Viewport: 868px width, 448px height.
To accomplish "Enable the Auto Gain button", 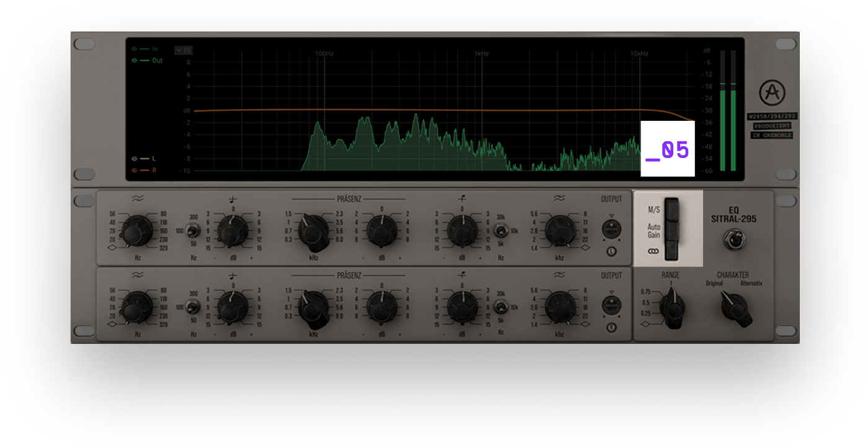I will click(x=672, y=230).
